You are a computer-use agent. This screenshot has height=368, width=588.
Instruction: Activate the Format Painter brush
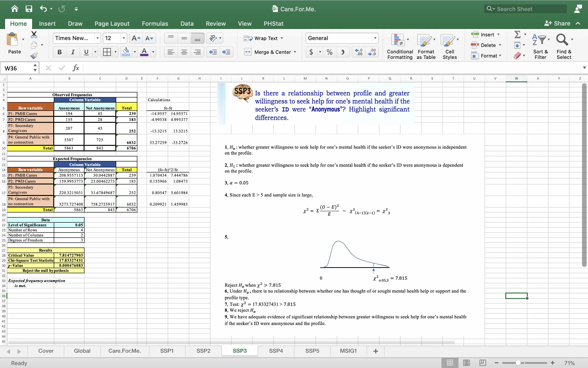pyautogui.click(x=34, y=56)
